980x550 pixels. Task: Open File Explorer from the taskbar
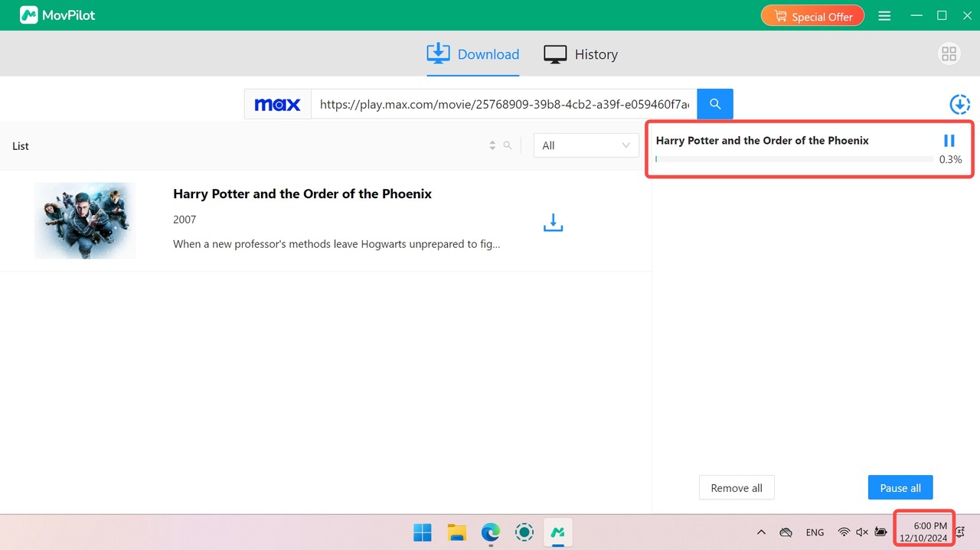pyautogui.click(x=457, y=532)
